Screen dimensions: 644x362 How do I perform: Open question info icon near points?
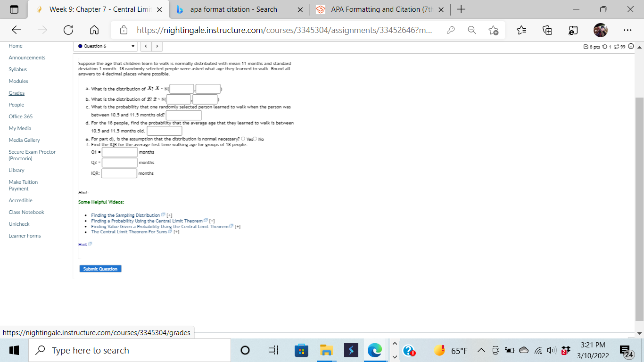pos(631,46)
